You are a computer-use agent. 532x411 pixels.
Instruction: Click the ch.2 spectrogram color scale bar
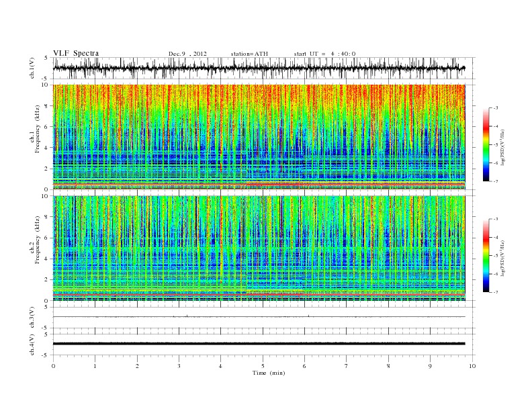[486, 256]
